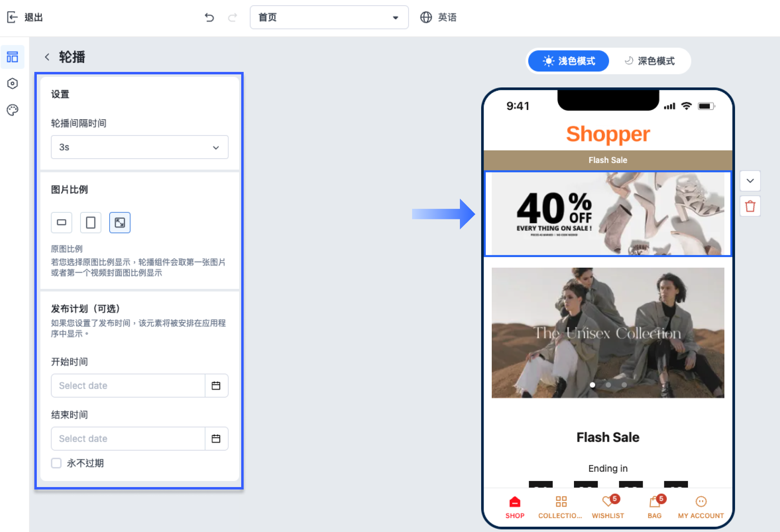Open the layout panel sidebar icon
This screenshot has height=532, width=780.
tap(13, 57)
